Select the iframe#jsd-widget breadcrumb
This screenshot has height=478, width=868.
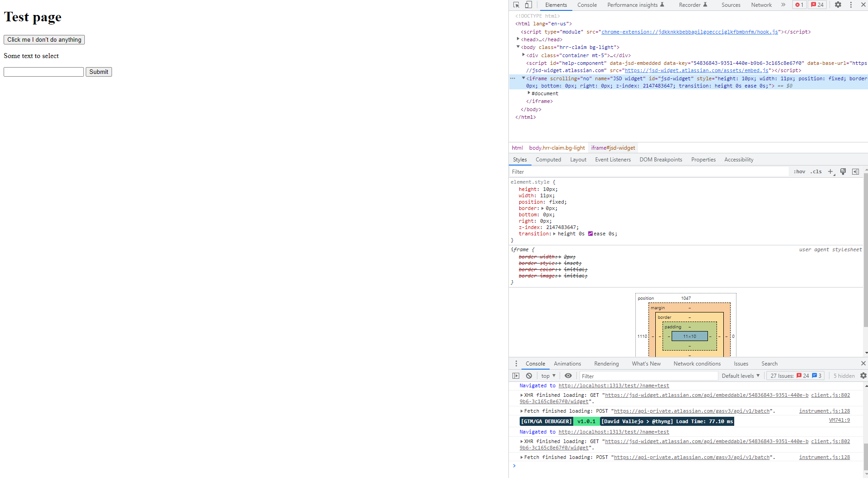(613, 148)
